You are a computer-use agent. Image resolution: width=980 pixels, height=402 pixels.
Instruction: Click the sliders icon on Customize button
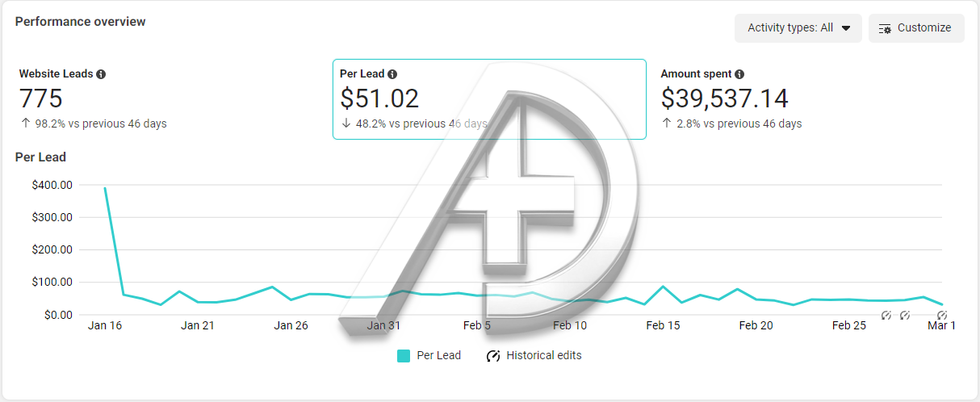click(x=886, y=28)
